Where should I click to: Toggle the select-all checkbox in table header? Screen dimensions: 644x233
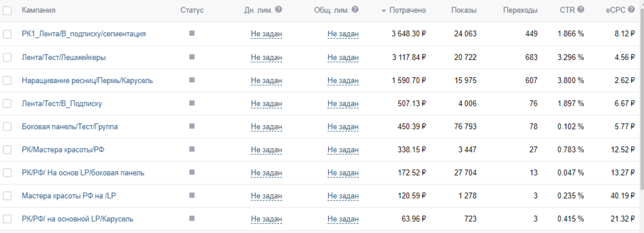[x=7, y=11]
